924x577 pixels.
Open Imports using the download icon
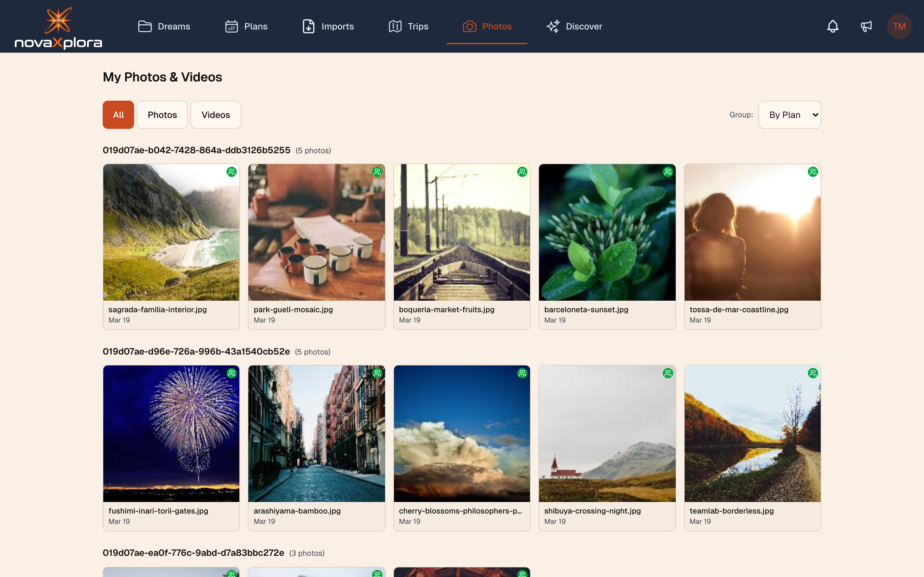pyautogui.click(x=309, y=26)
